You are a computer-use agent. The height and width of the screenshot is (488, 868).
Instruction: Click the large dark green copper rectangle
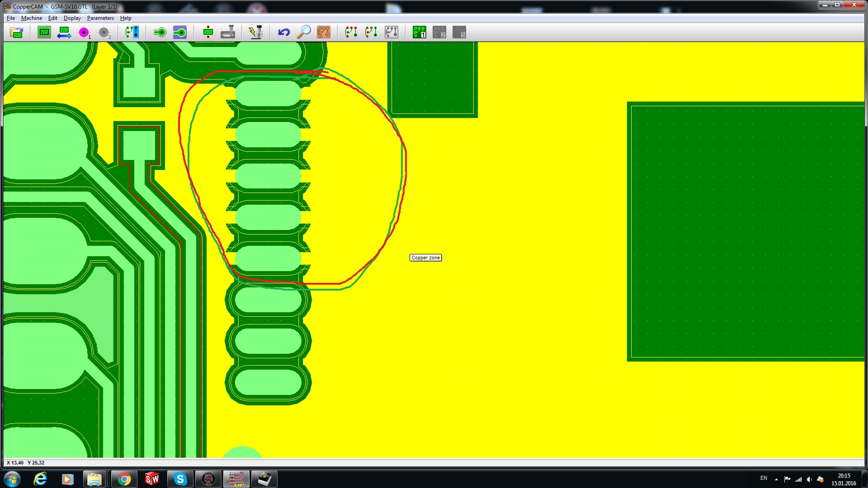click(746, 231)
